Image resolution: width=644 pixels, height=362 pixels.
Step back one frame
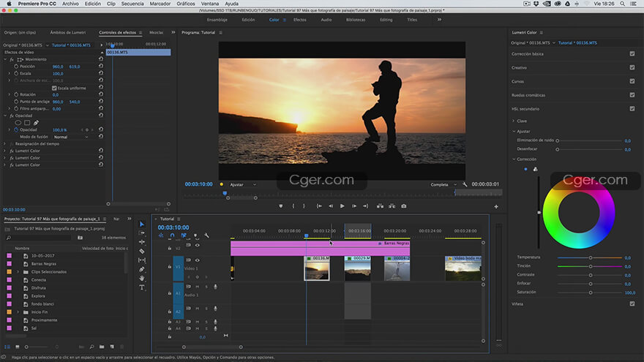331,206
